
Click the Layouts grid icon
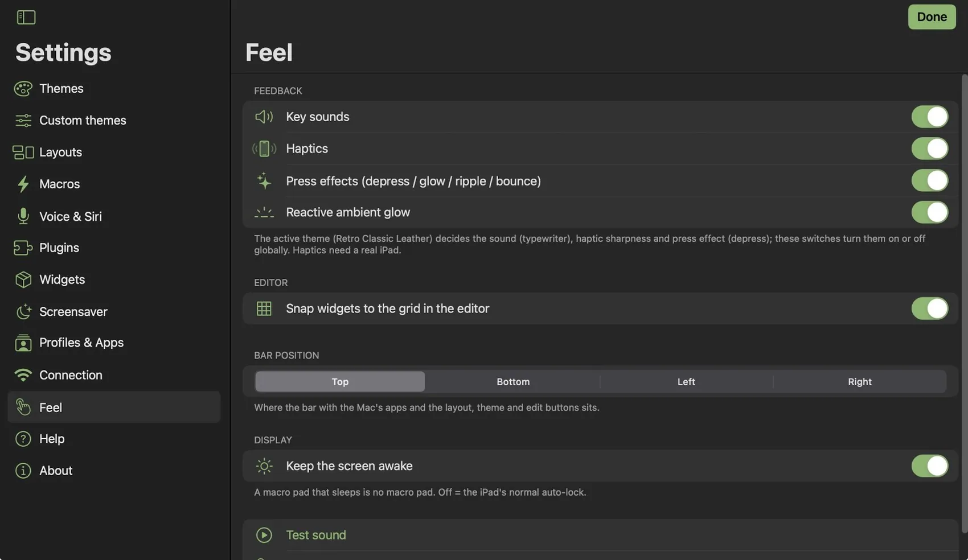pos(23,152)
